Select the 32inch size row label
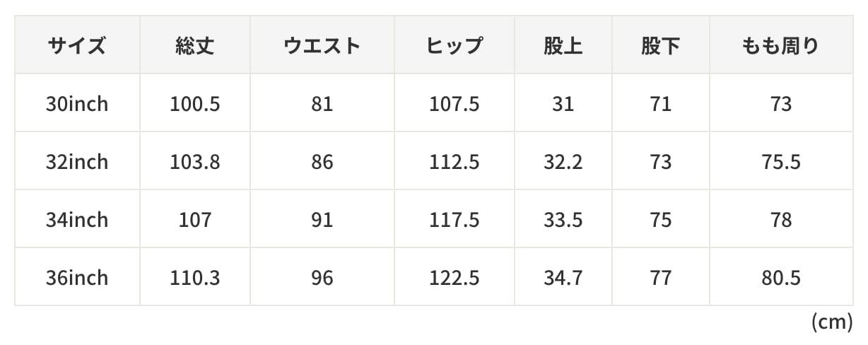The image size is (868, 345). click(77, 162)
